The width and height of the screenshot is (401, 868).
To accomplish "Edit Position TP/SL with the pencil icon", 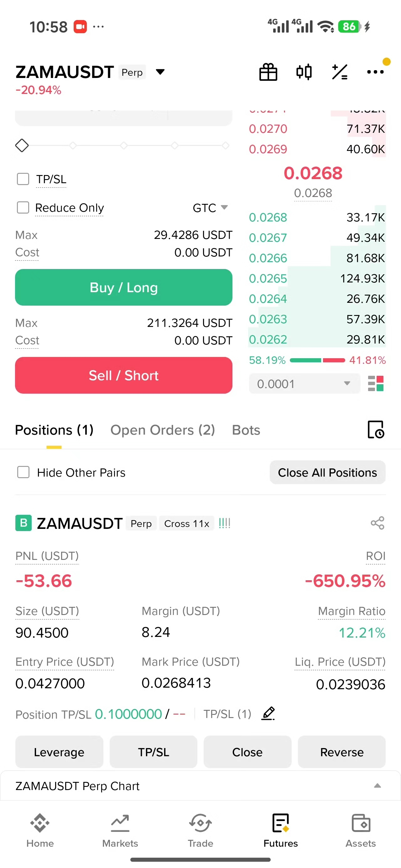I will [268, 713].
